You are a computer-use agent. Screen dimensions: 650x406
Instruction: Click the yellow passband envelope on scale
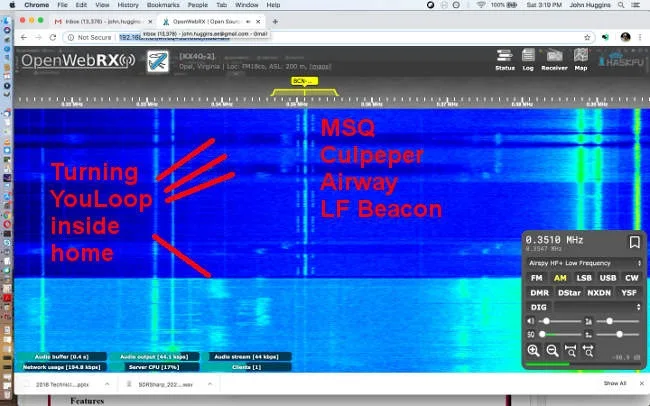click(x=305, y=92)
